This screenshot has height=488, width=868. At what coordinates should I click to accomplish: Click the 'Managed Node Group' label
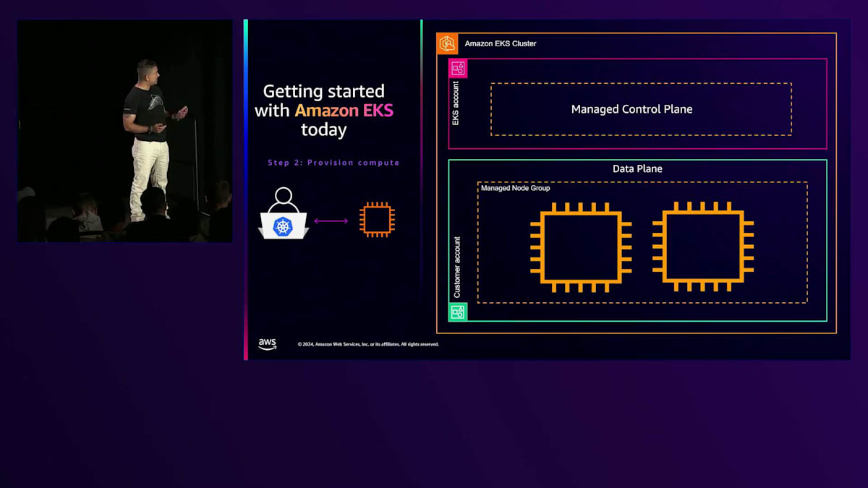516,189
